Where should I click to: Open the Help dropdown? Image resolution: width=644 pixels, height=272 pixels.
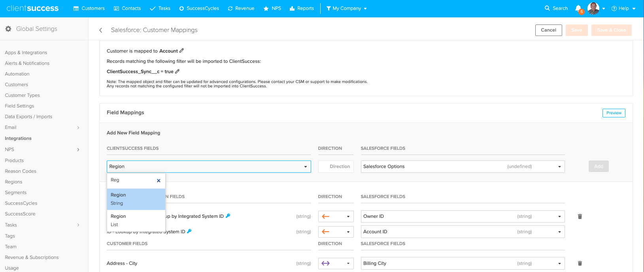(x=623, y=8)
